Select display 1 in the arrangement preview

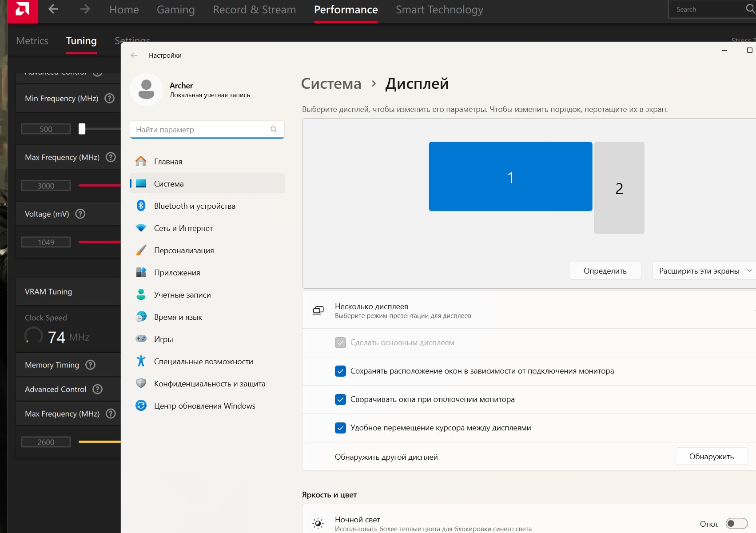[510, 176]
